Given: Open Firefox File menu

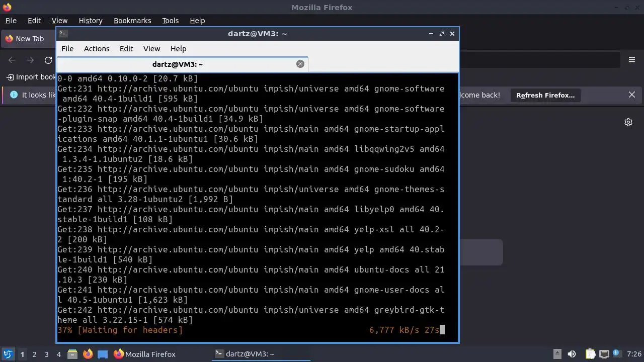Looking at the screenshot, I should (11, 21).
